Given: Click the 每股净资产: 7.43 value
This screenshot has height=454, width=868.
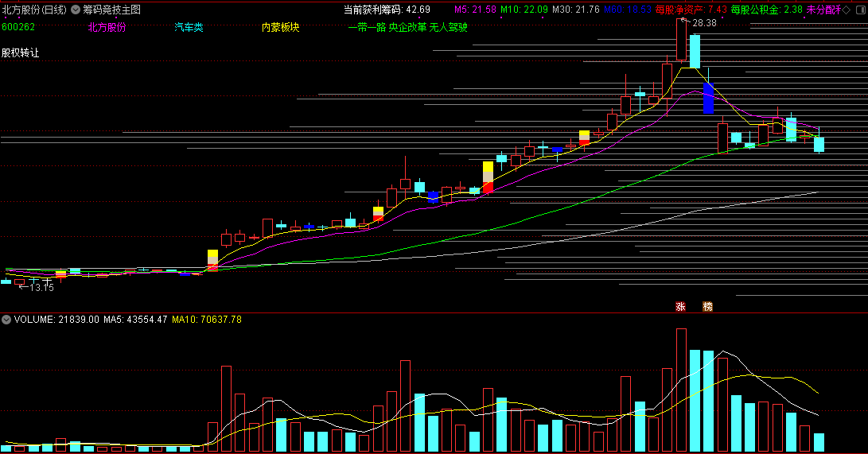Looking at the screenshot, I should [691, 10].
